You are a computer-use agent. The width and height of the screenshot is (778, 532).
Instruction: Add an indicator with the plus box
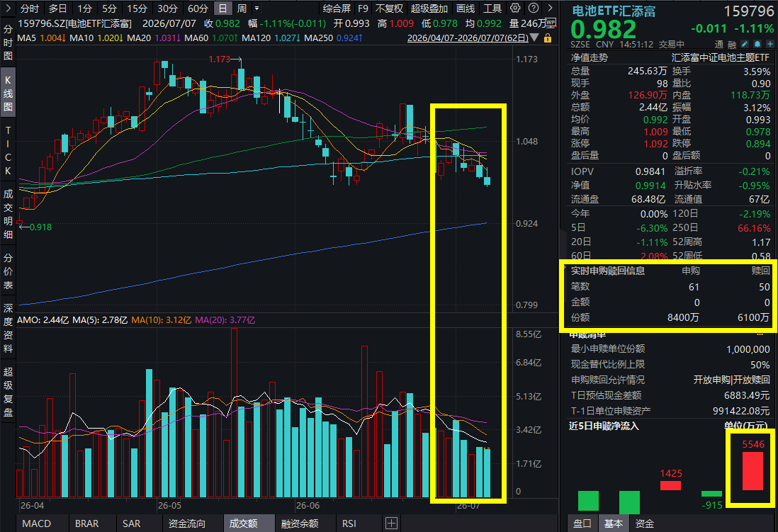coord(392,523)
